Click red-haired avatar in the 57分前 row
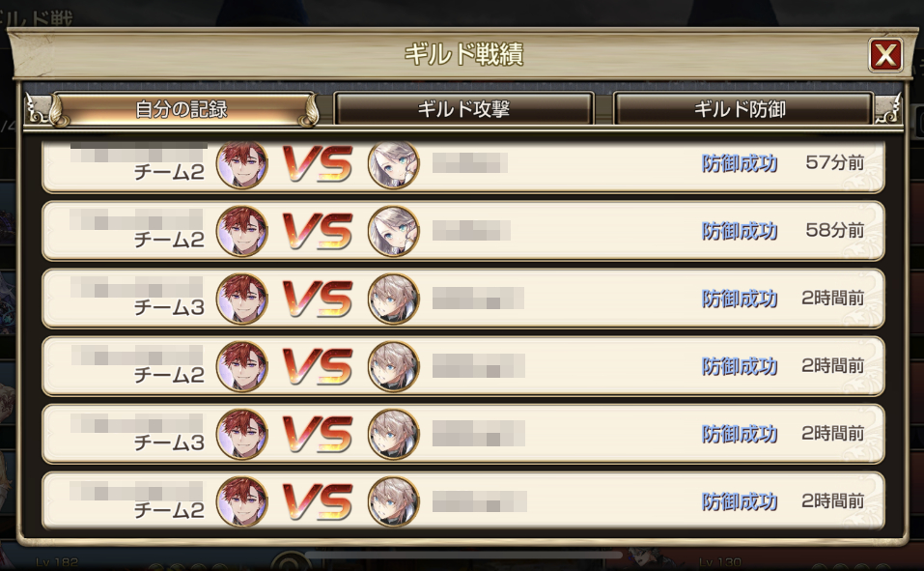Viewport: 924px width, 571px height. pyautogui.click(x=241, y=164)
